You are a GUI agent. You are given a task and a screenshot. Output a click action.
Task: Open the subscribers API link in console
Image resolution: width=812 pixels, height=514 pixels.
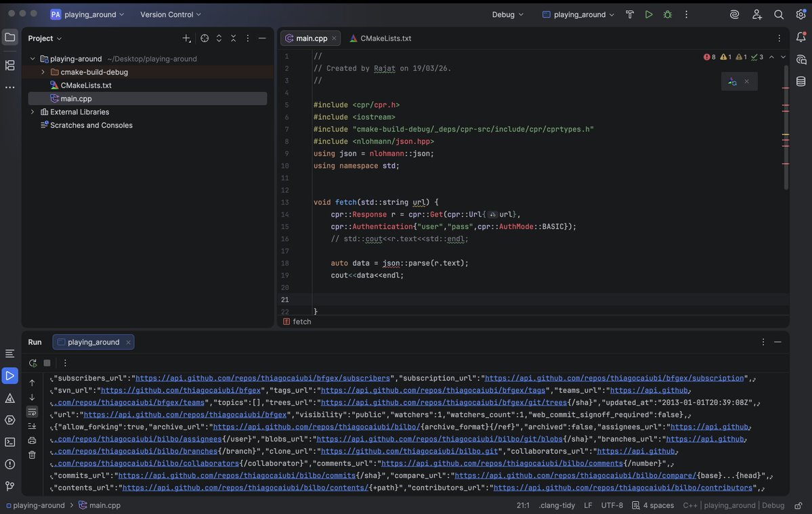[263, 378]
